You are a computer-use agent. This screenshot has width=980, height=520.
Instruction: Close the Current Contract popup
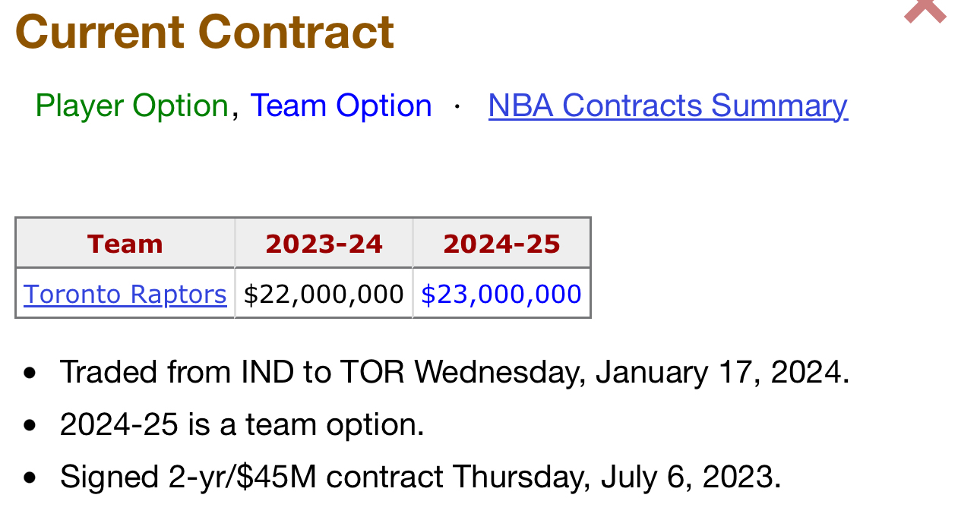925,11
